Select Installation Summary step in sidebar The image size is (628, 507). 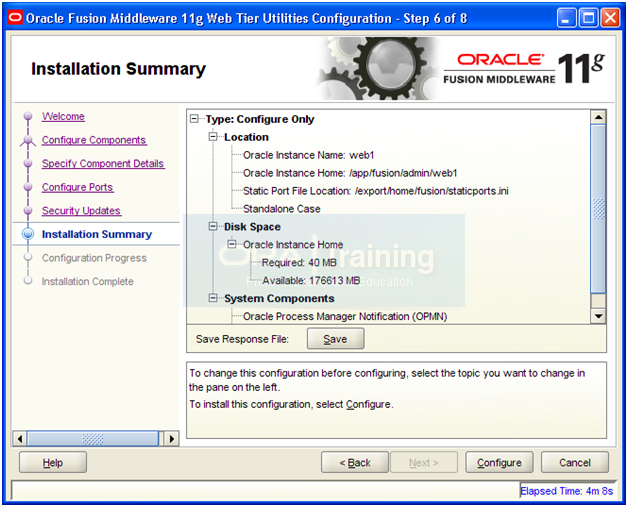pyautogui.click(x=97, y=234)
